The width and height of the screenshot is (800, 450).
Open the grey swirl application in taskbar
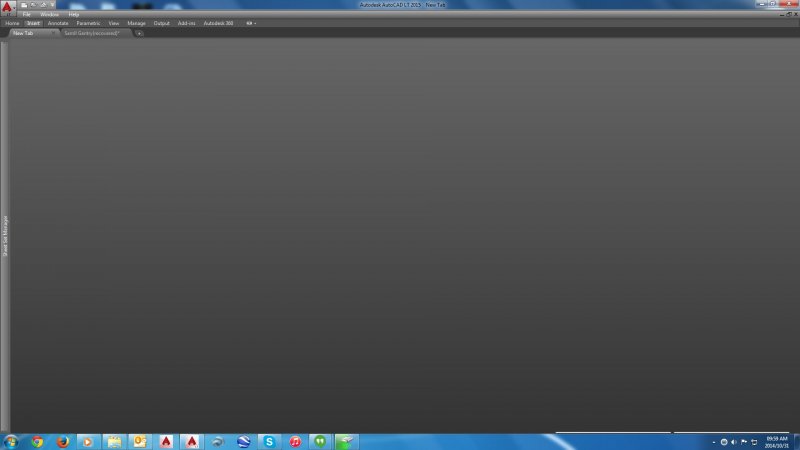(218, 442)
